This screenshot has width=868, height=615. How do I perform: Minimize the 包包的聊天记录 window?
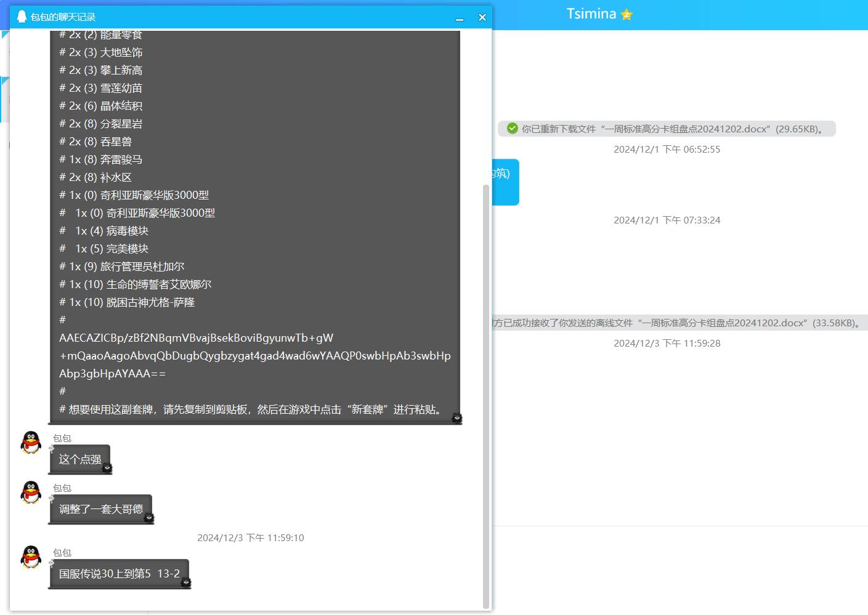[459, 18]
